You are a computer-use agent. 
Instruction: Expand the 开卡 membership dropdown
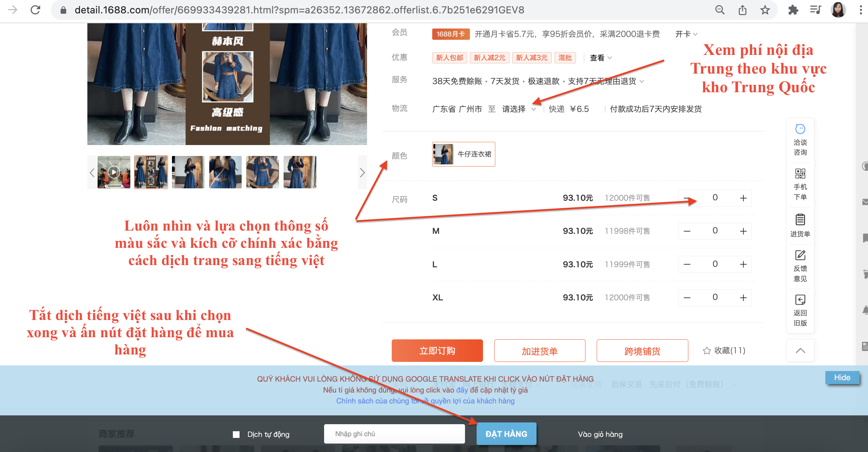pos(686,34)
